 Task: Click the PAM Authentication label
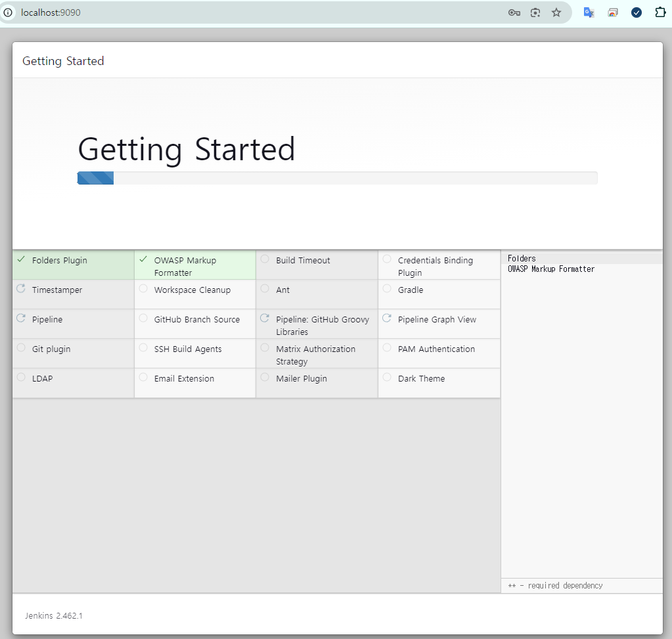pyautogui.click(x=436, y=349)
